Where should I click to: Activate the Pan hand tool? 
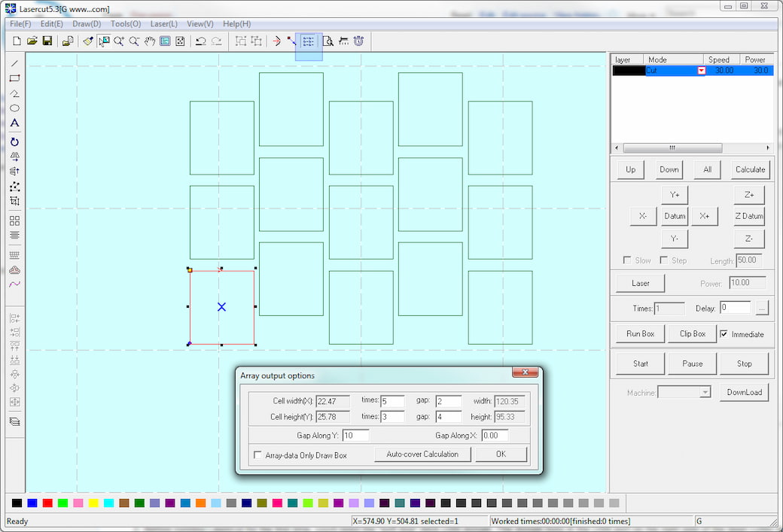[149, 41]
